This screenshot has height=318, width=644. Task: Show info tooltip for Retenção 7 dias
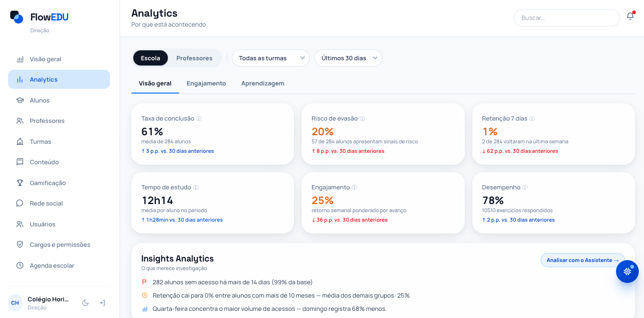click(x=532, y=119)
